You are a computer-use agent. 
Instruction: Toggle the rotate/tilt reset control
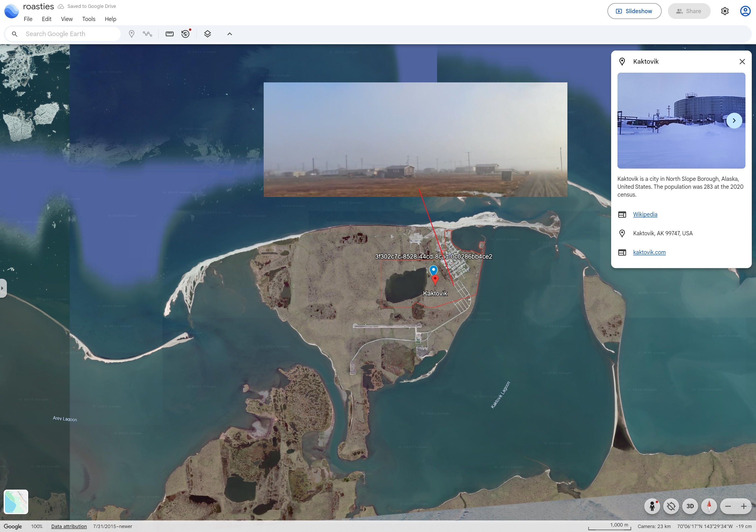click(671, 506)
